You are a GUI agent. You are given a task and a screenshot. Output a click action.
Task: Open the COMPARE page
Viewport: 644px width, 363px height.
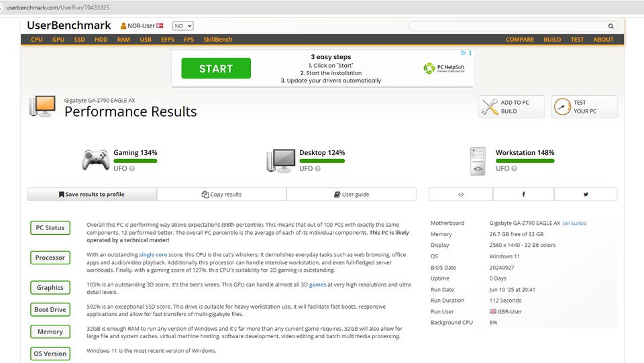pos(519,40)
